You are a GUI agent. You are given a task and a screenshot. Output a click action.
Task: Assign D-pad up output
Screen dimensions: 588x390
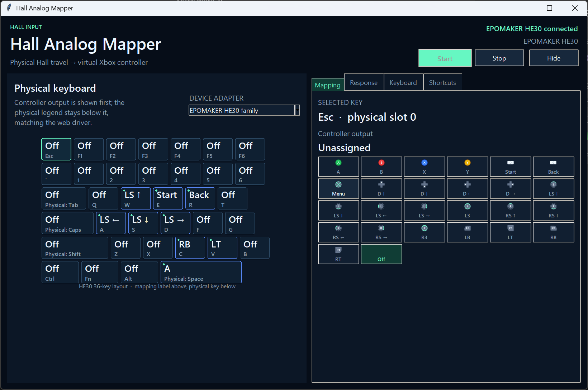(381, 188)
